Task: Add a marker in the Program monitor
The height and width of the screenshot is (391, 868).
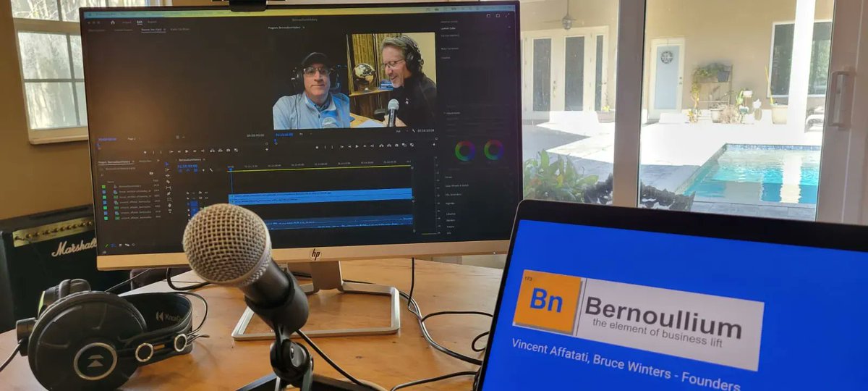Action: pos(317,147)
